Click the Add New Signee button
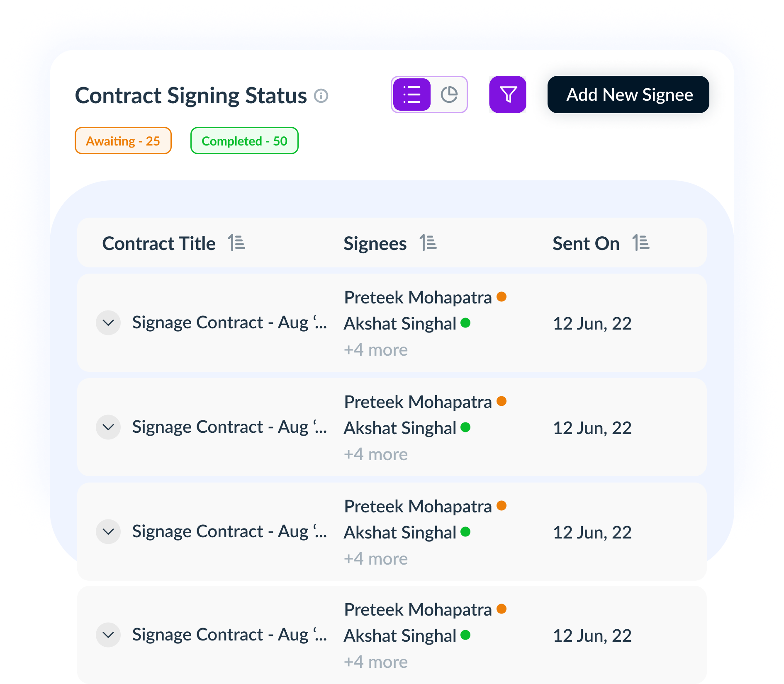The image size is (784, 684). [x=628, y=95]
